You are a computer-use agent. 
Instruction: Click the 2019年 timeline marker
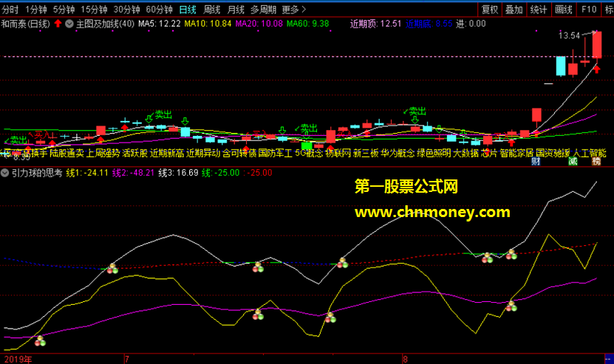pyautogui.click(x=18, y=360)
